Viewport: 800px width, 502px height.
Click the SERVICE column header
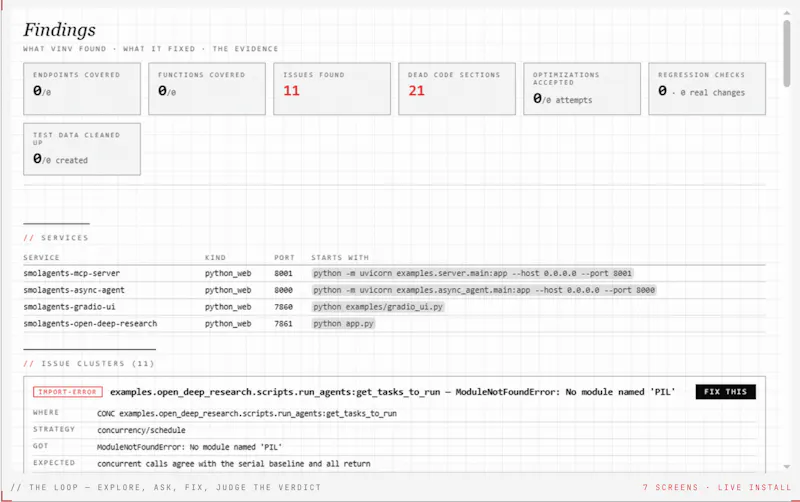[x=41, y=258]
